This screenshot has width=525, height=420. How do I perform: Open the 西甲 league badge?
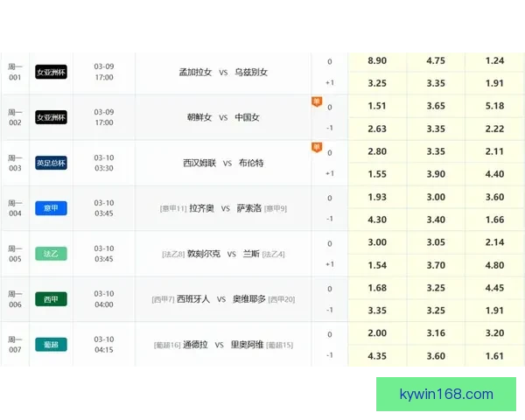point(51,299)
